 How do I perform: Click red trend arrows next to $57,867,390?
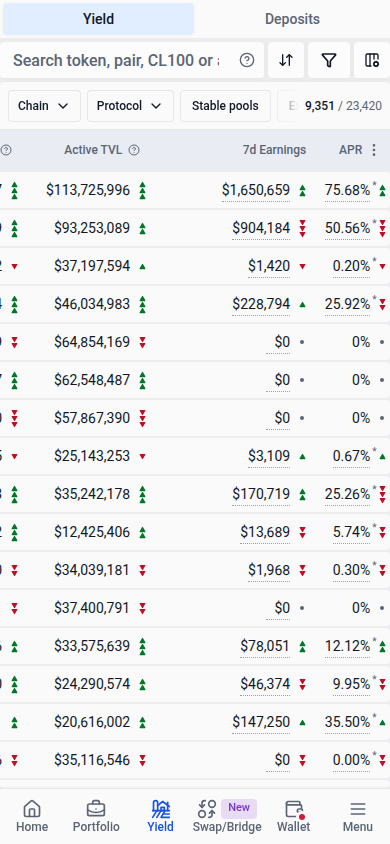(143, 418)
